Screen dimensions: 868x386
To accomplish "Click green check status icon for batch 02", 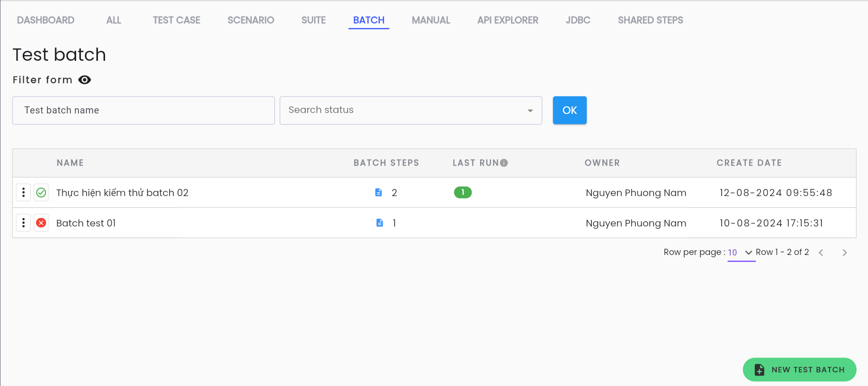I will click(41, 192).
